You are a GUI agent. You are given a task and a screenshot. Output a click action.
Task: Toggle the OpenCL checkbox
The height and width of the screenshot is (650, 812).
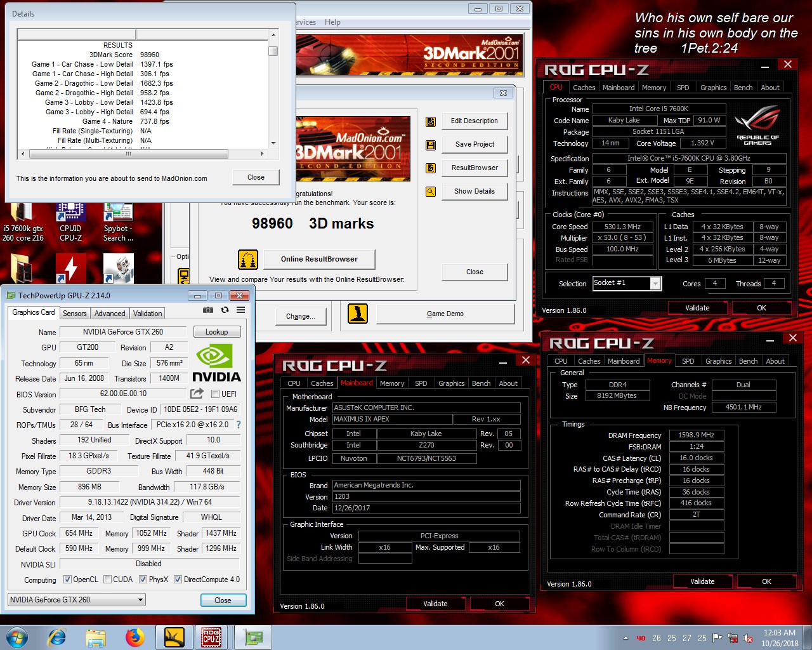pos(67,579)
